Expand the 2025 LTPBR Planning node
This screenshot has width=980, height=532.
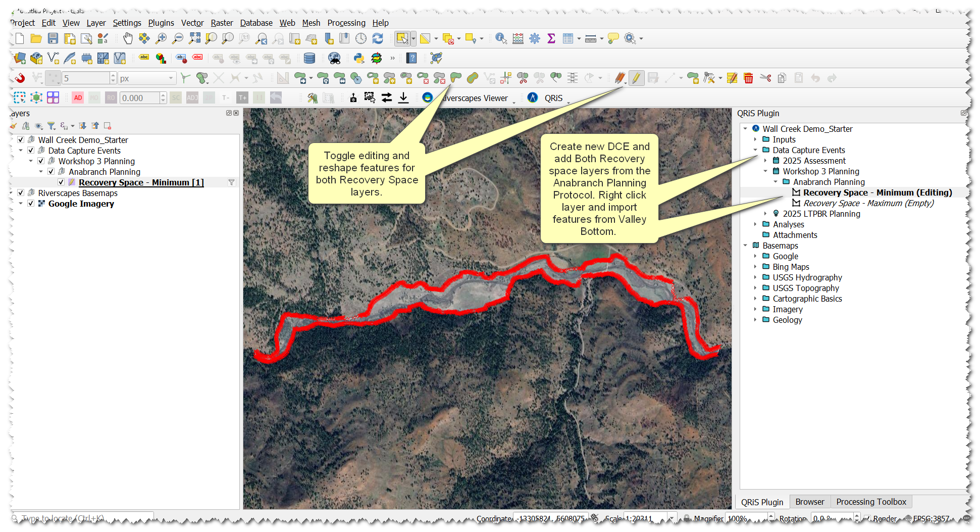pyautogui.click(x=765, y=214)
